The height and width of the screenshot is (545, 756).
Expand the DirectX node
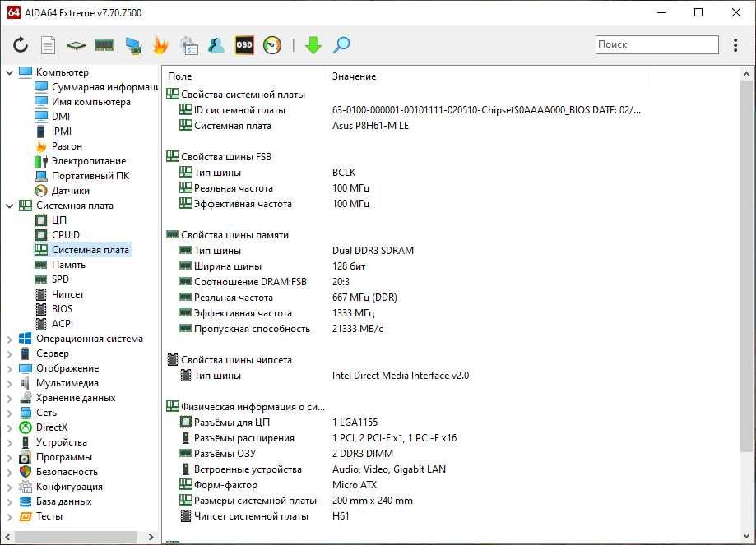[x=9, y=428]
